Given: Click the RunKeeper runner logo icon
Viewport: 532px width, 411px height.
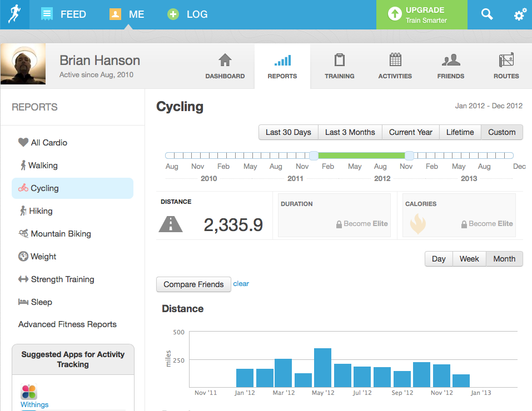Looking at the screenshot, I should (x=14, y=14).
